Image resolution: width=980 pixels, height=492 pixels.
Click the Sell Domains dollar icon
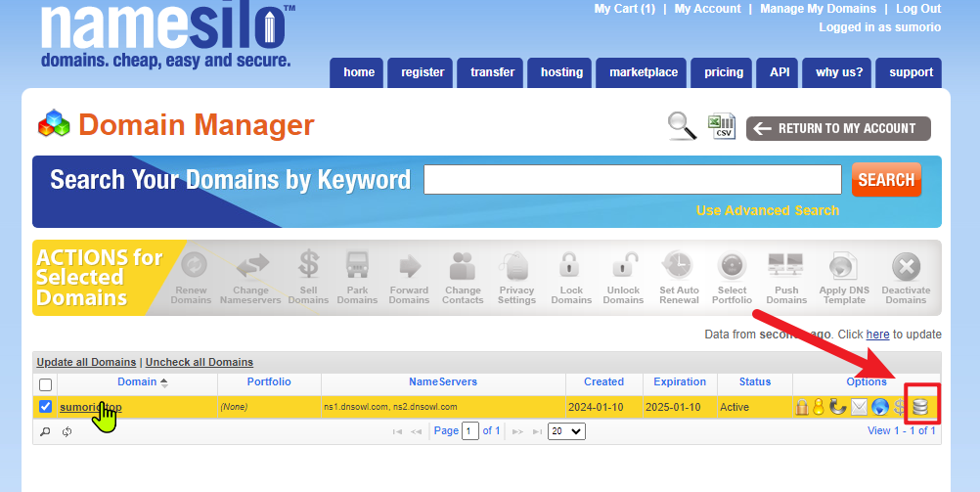pyautogui.click(x=309, y=265)
